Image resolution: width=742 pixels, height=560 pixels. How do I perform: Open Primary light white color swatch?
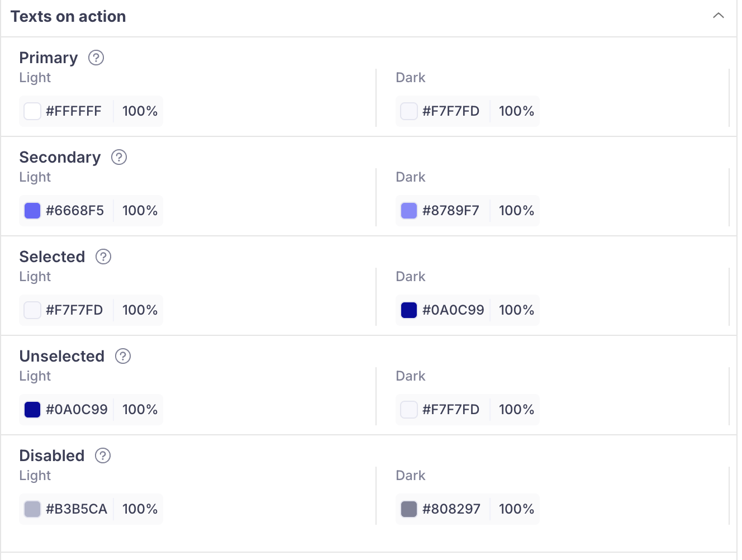coord(32,111)
